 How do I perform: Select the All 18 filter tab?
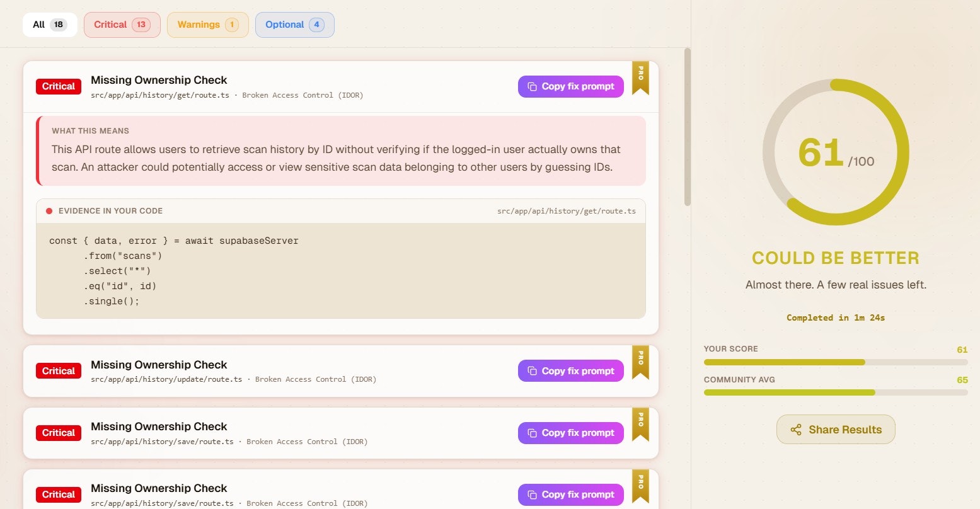(x=50, y=25)
